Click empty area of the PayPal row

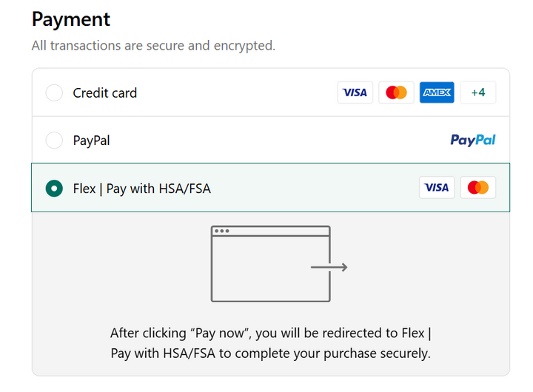click(281, 140)
